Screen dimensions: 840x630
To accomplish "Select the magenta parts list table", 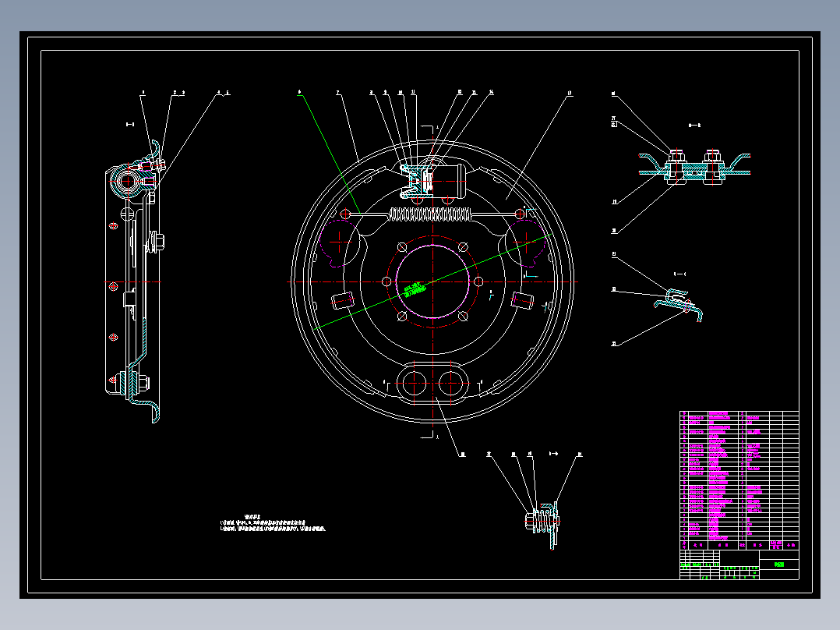I will pyautogui.click(x=739, y=476).
